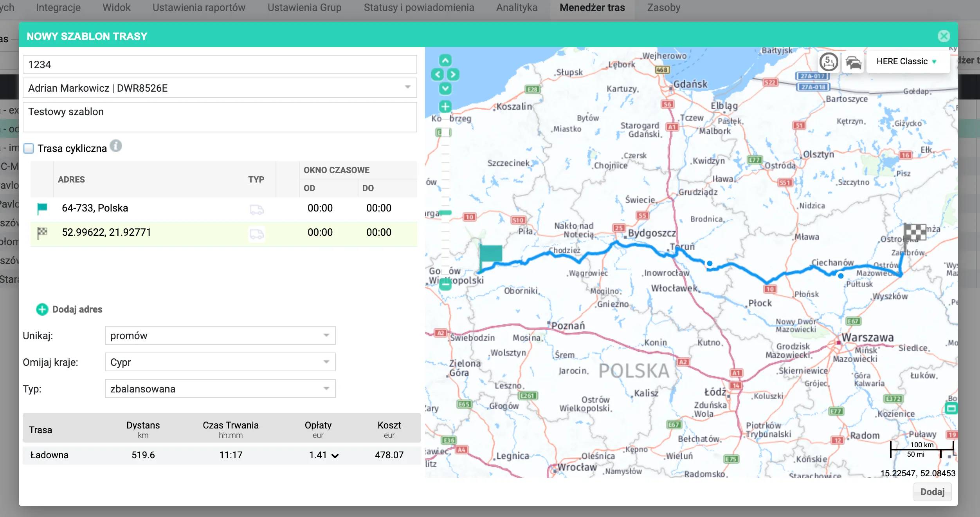Click the truck type icon for 52.99622 row
The width and height of the screenshot is (980, 517).
click(x=256, y=234)
